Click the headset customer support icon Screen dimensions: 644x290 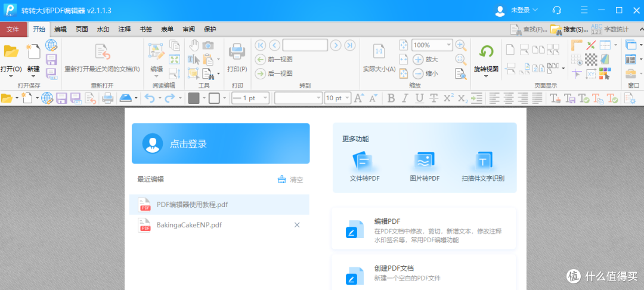point(557,10)
